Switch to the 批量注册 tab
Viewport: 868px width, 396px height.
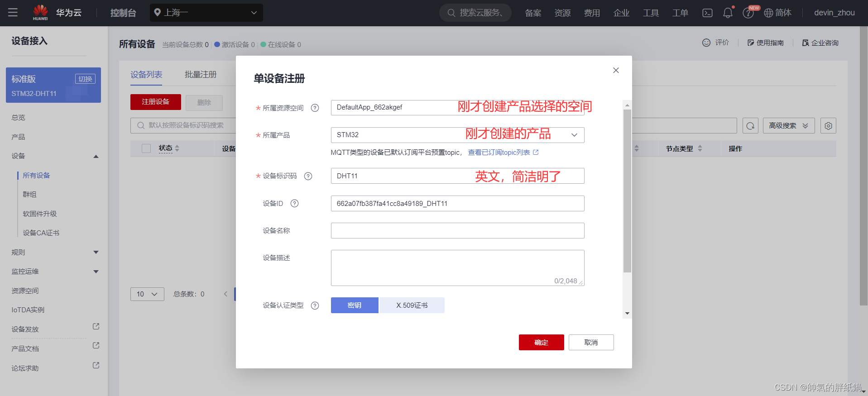[201, 75]
